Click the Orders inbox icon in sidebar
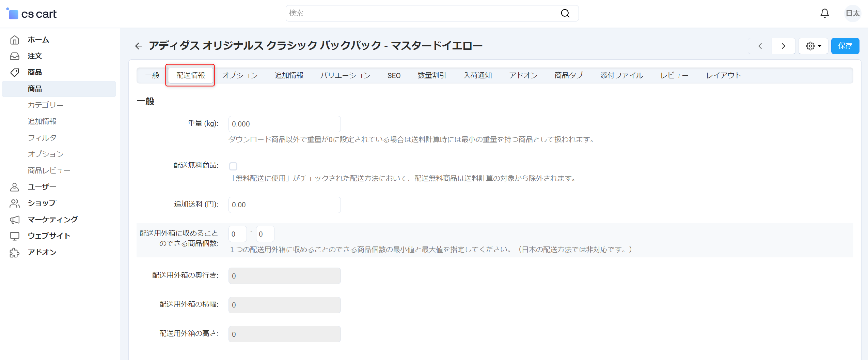This screenshot has height=360, width=868. (x=15, y=56)
